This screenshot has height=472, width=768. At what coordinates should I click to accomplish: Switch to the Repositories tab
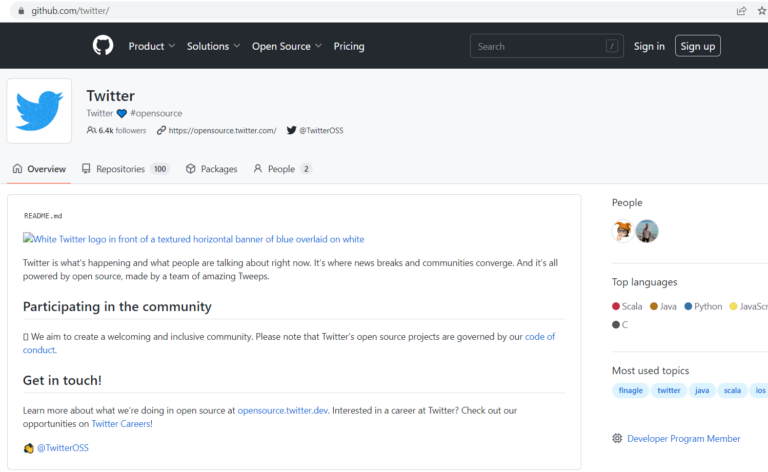[125, 169]
